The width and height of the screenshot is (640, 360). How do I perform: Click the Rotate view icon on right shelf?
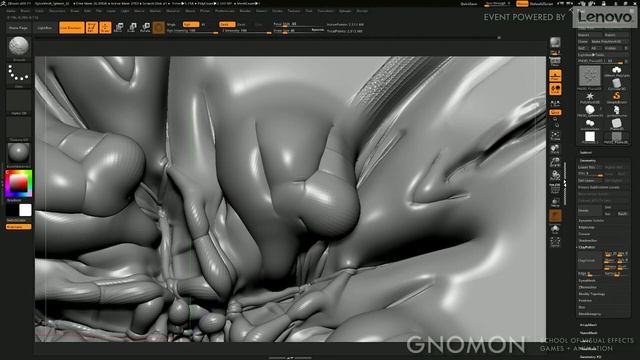555,176
